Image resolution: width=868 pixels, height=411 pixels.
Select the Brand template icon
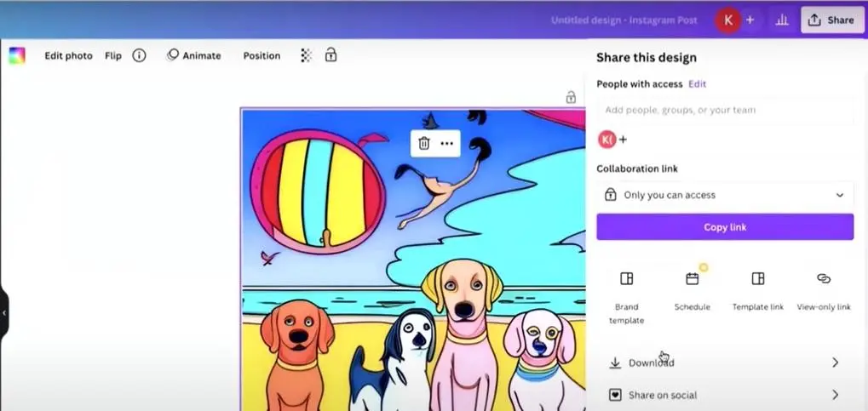coord(626,279)
